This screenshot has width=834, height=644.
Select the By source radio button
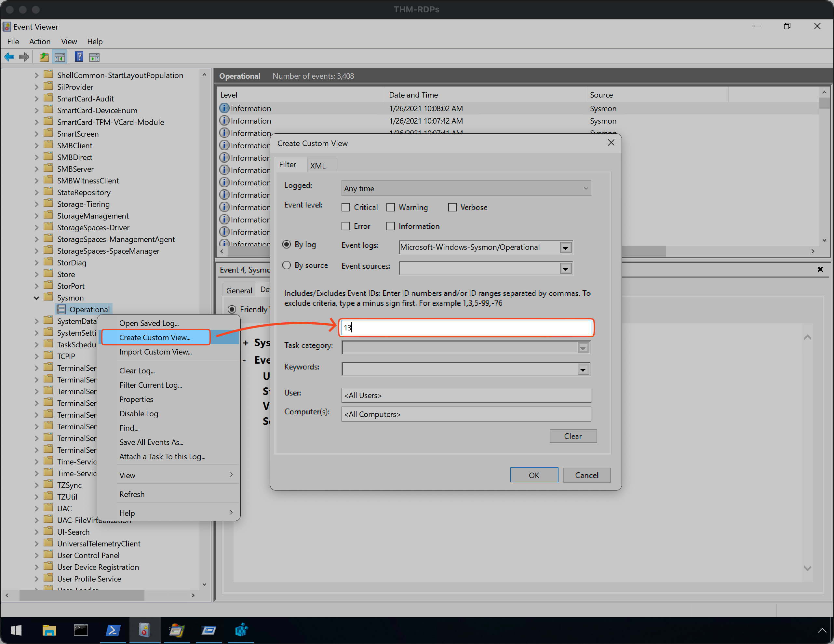pyautogui.click(x=286, y=265)
